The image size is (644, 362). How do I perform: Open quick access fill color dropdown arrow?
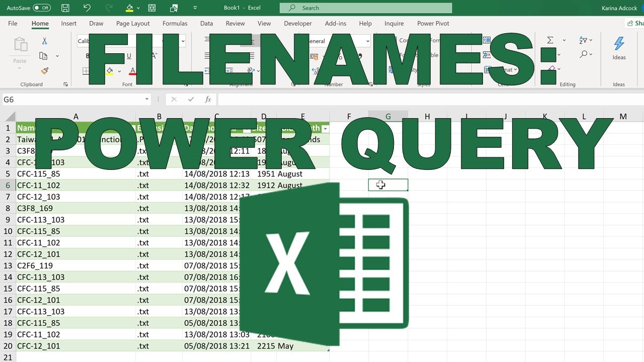(138, 8)
